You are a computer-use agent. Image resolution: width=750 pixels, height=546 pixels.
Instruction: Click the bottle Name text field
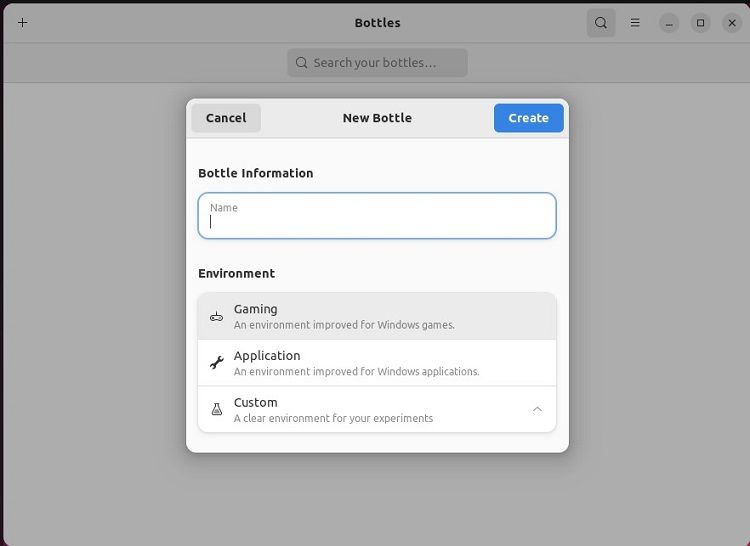pos(377,216)
